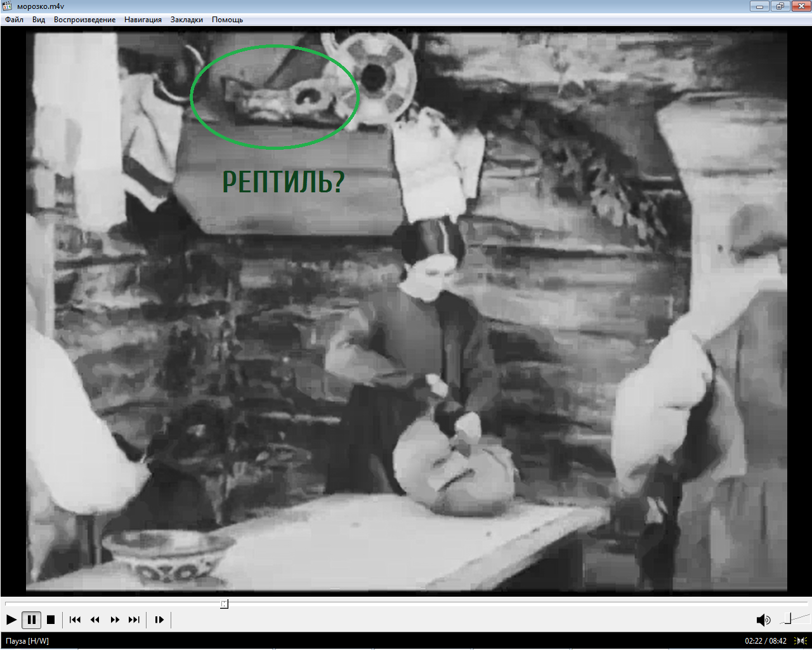Stop video playback
The image size is (812, 650).
click(51, 620)
